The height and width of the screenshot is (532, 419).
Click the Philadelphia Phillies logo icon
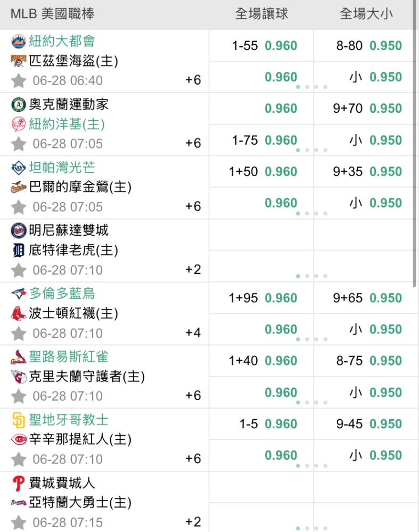(18, 484)
